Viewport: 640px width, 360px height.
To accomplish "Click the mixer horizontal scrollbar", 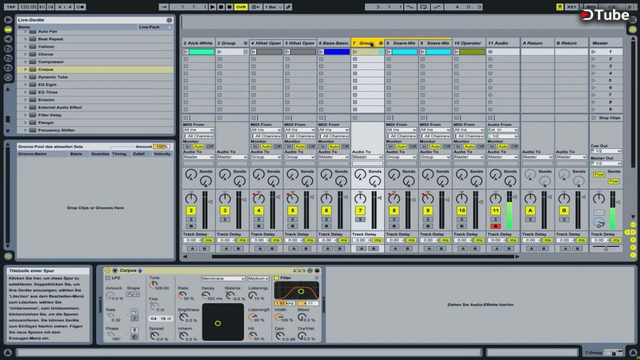I will pyautogui.click(x=362, y=256).
